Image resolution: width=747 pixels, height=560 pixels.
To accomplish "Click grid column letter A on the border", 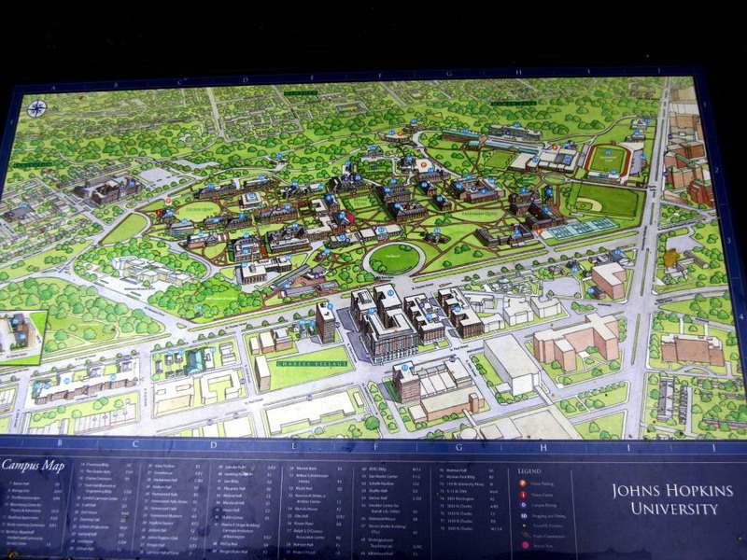I will (x=53, y=88).
